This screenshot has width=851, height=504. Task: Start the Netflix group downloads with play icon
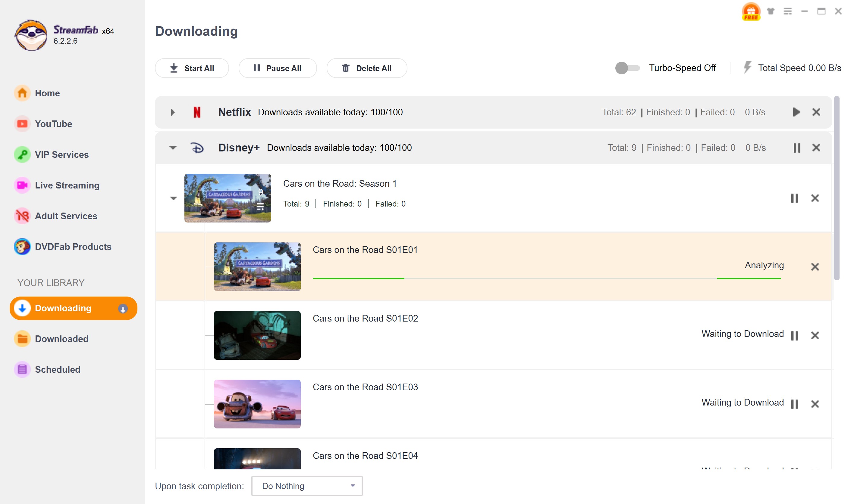(796, 112)
